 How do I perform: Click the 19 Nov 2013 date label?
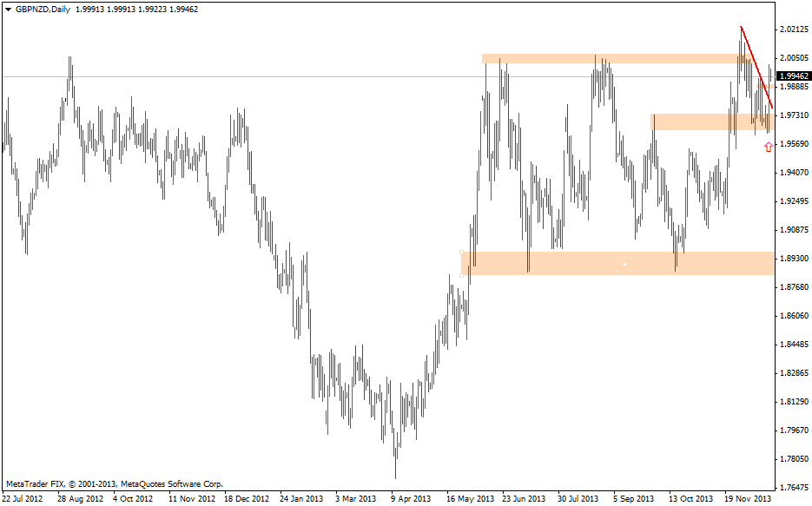pyautogui.click(x=748, y=499)
